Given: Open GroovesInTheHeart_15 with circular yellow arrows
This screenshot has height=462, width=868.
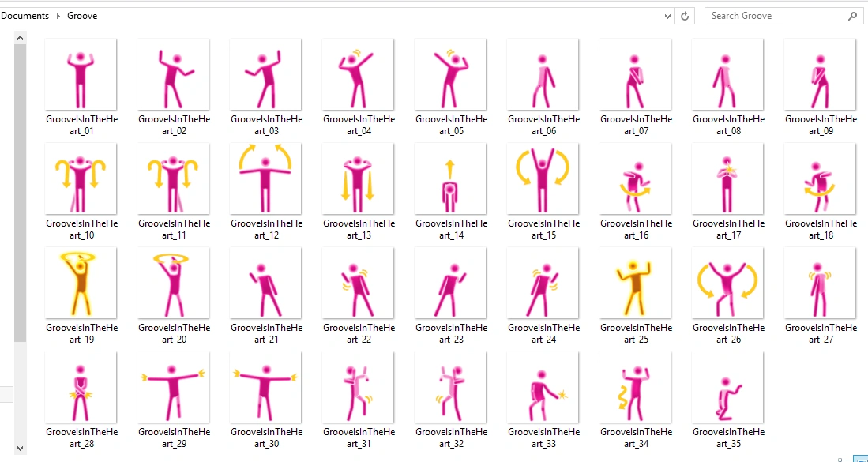Looking at the screenshot, I should [543, 178].
